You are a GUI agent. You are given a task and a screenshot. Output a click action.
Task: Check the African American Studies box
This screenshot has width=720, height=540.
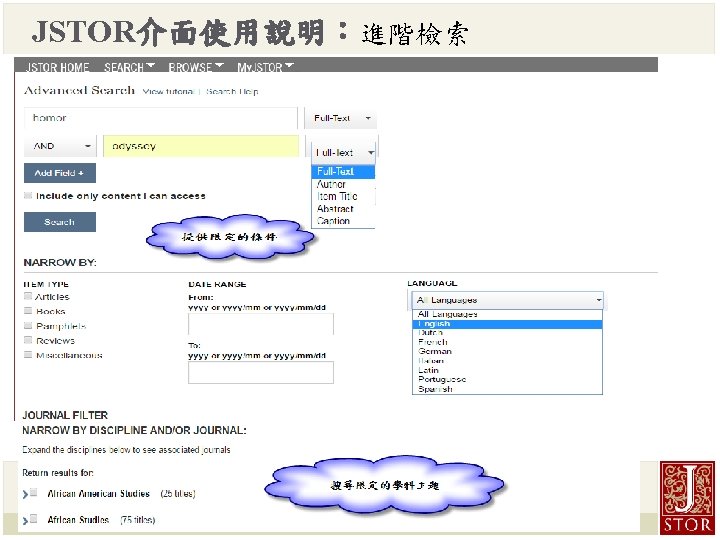[x=34, y=493]
